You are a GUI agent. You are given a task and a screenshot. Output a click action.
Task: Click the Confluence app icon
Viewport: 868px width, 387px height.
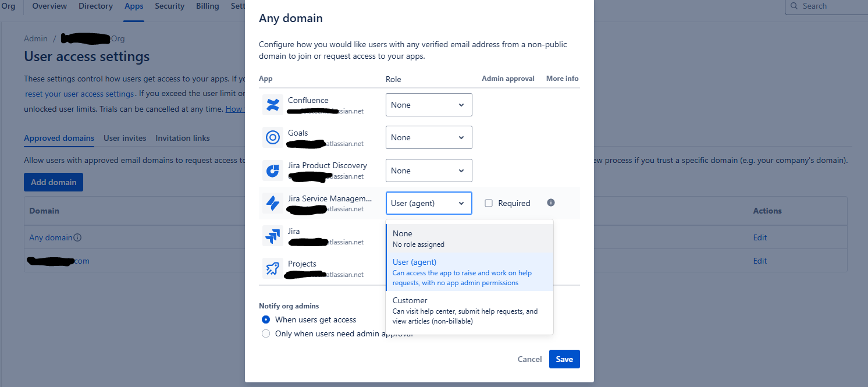click(x=272, y=104)
